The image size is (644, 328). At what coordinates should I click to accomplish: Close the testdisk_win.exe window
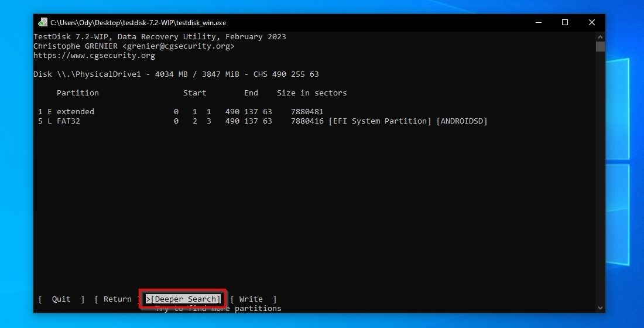pos(591,23)
